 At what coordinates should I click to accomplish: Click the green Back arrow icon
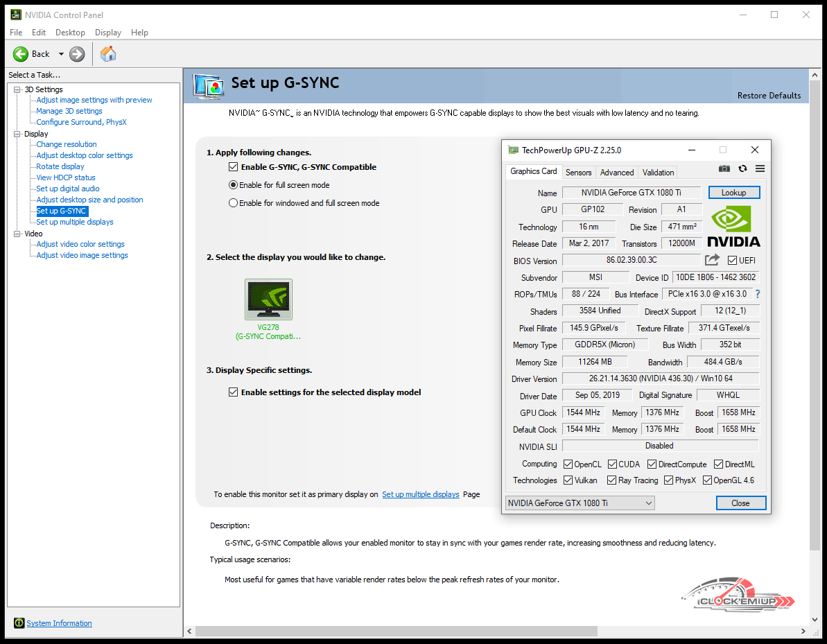coord(21,54)
